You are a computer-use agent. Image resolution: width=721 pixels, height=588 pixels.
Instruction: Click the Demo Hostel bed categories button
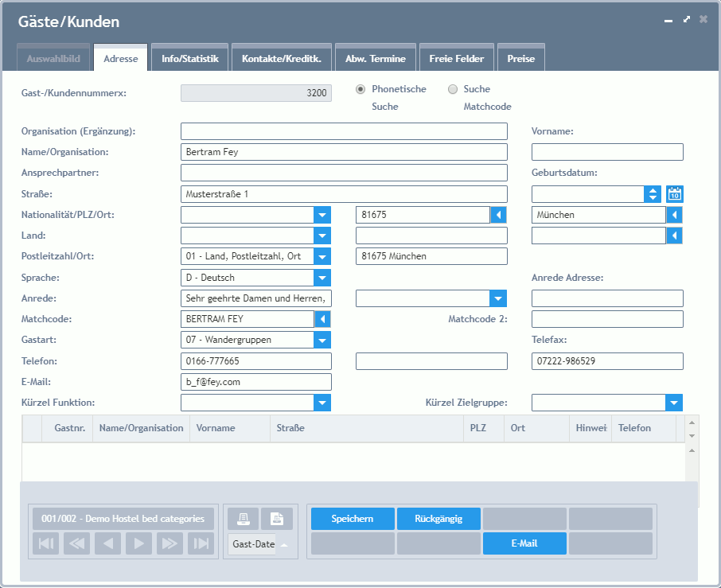coord(123,519)
